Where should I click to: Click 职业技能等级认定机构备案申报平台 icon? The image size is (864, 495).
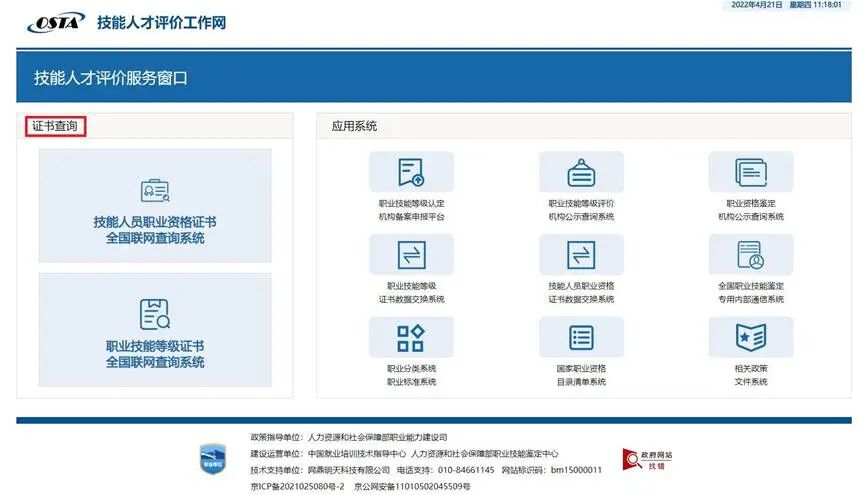click(x=411, y=172)
